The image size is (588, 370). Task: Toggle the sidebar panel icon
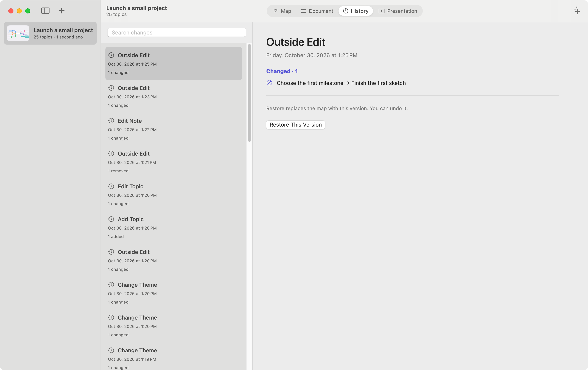(45, 11)
